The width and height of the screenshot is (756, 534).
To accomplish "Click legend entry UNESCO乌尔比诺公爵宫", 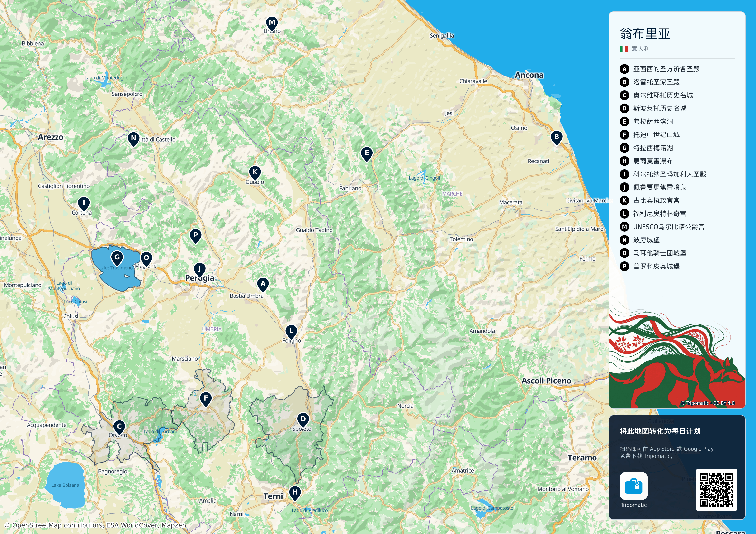I will tap(662, 227).
